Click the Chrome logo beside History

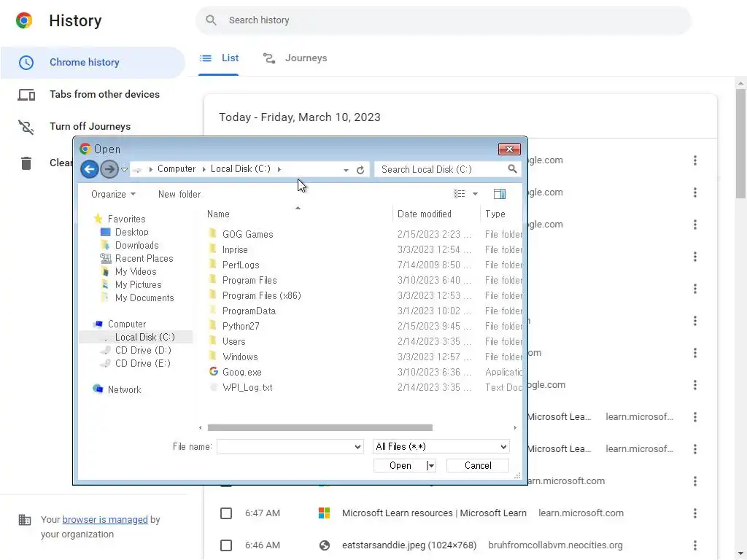click(x=24, y=20)
